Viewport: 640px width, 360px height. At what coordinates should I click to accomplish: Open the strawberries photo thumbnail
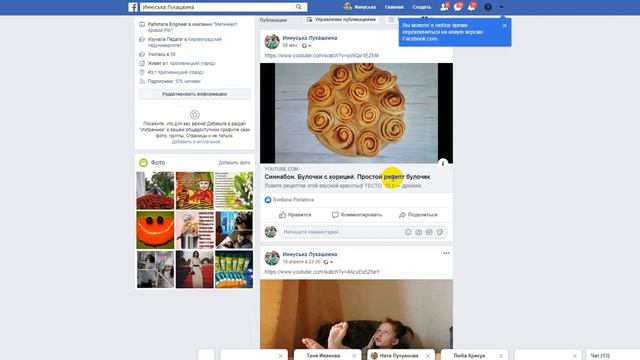pos(155,191)
